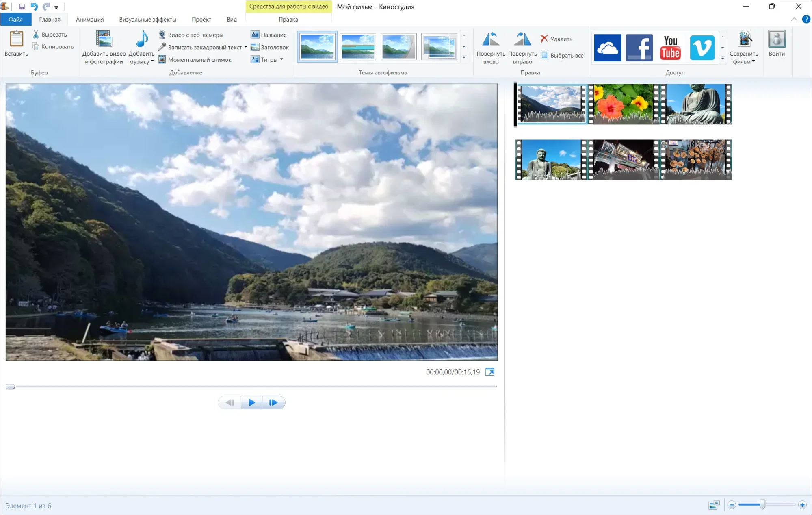Select all items (Выбрать все)

[563, 55]
